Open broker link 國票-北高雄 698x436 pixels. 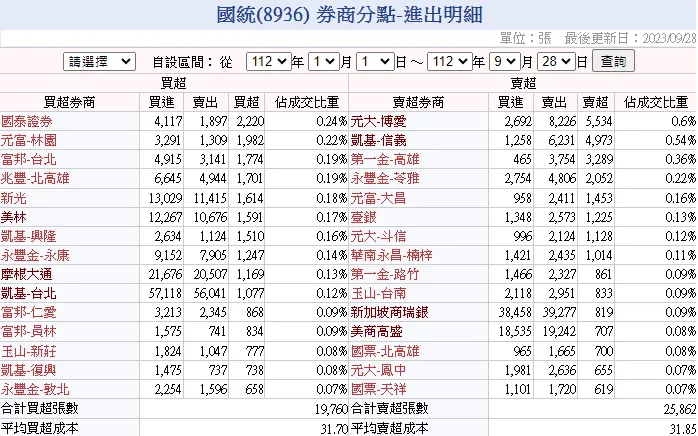pyautogui.click(x=385, y=351)
